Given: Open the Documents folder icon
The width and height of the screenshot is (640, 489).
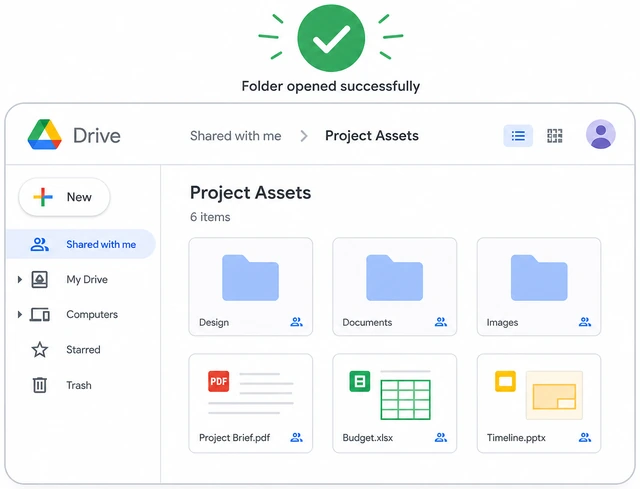Looking at the screenshot, I should point(394,278).
